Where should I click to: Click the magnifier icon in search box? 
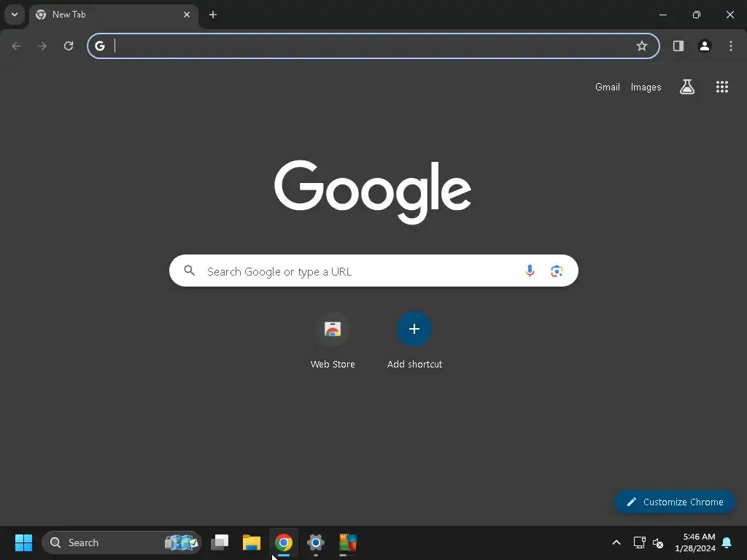coord(189,271)
